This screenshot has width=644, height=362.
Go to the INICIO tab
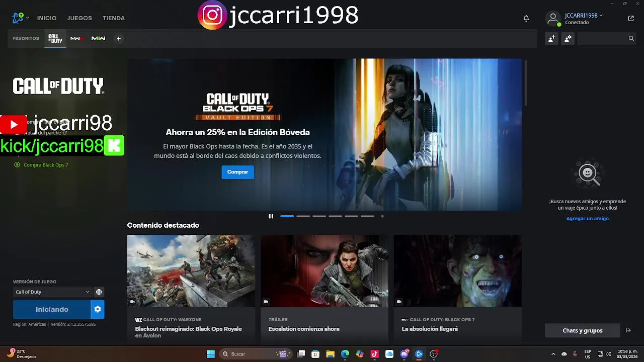click(47, 18)
